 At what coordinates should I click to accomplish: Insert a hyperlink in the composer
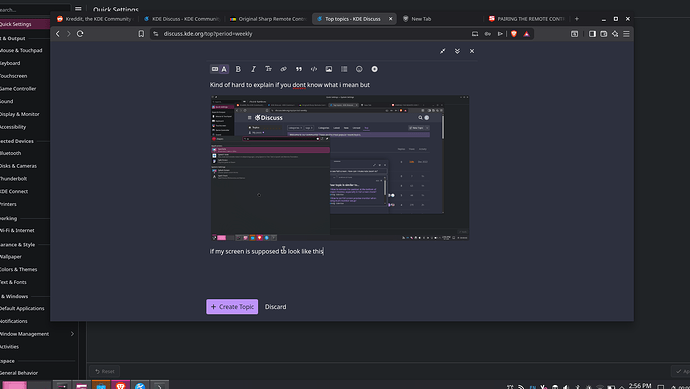[x=283, y=69]
